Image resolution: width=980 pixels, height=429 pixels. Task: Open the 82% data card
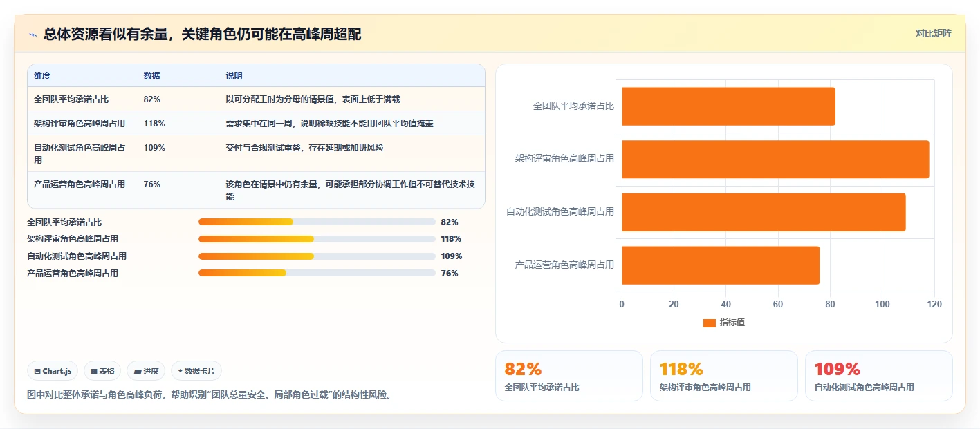pos(568,376)
